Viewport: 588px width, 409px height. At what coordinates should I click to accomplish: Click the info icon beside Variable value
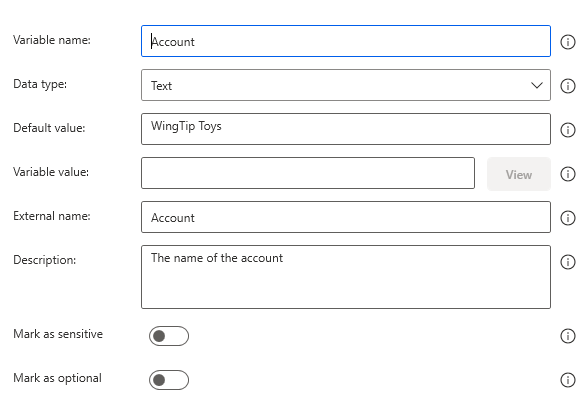pos(568,174)
